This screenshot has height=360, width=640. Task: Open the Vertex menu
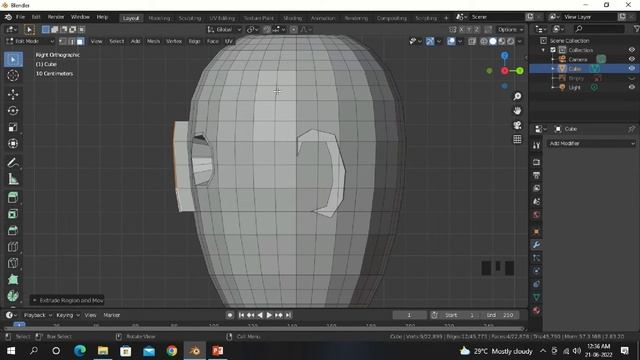[x=173, y=41]
